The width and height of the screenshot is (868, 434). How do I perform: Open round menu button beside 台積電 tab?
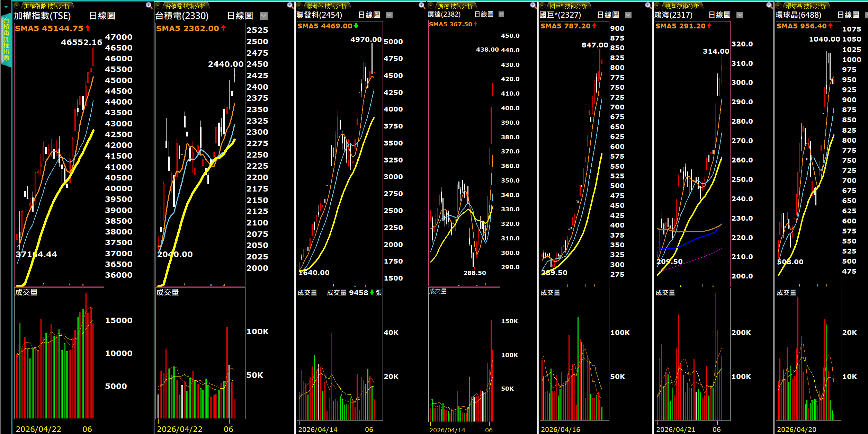158,6
